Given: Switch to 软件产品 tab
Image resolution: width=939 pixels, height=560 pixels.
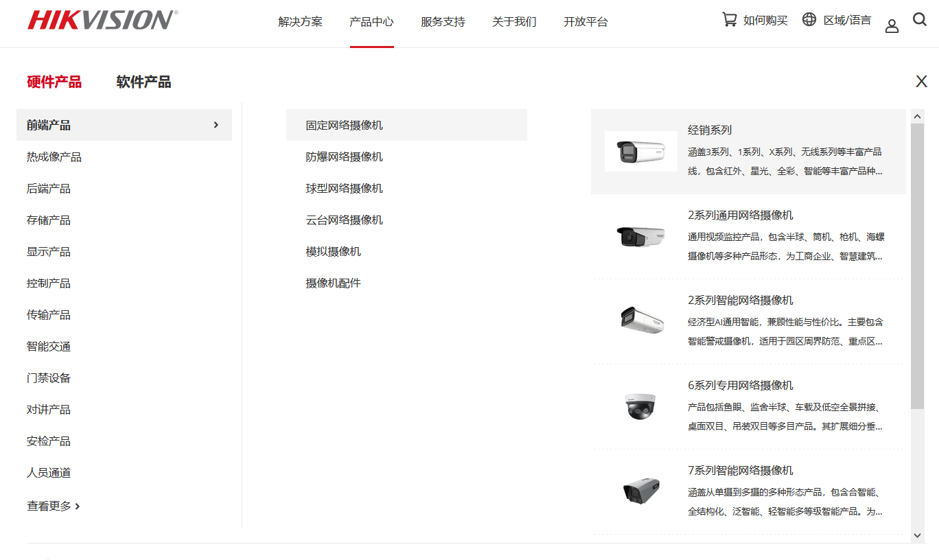Looking at the screenshot, I should pyautogui.click(x=143, y=82).
